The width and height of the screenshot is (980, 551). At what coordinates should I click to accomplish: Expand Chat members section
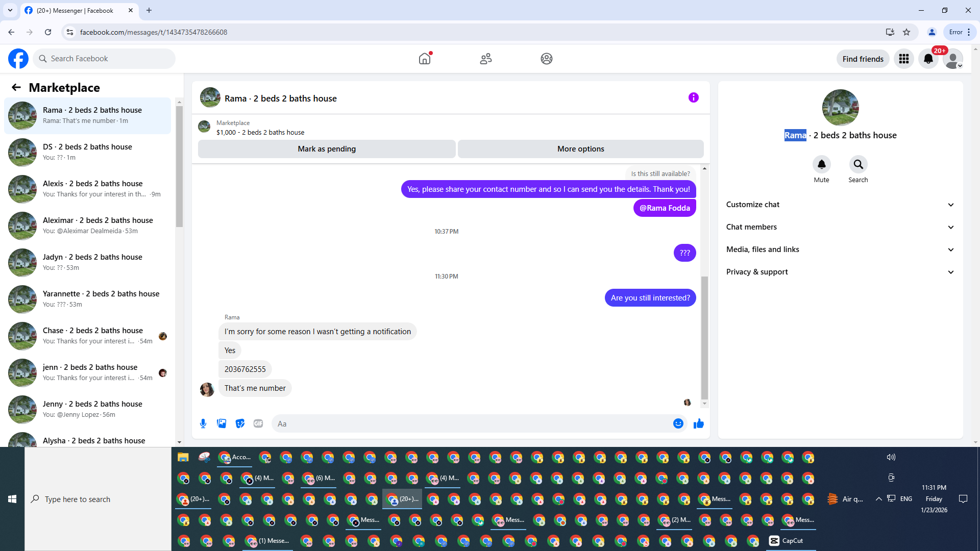[x=840, y=227]
